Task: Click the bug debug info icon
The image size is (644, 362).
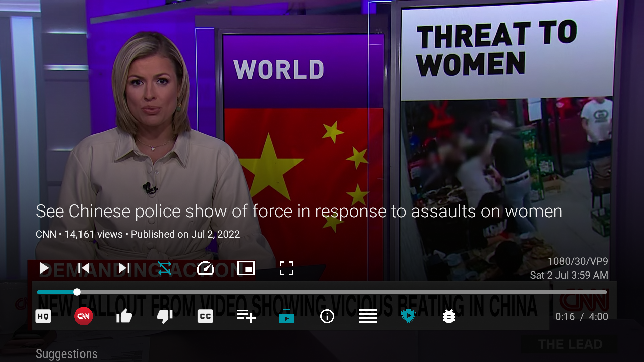Action: 449,316
